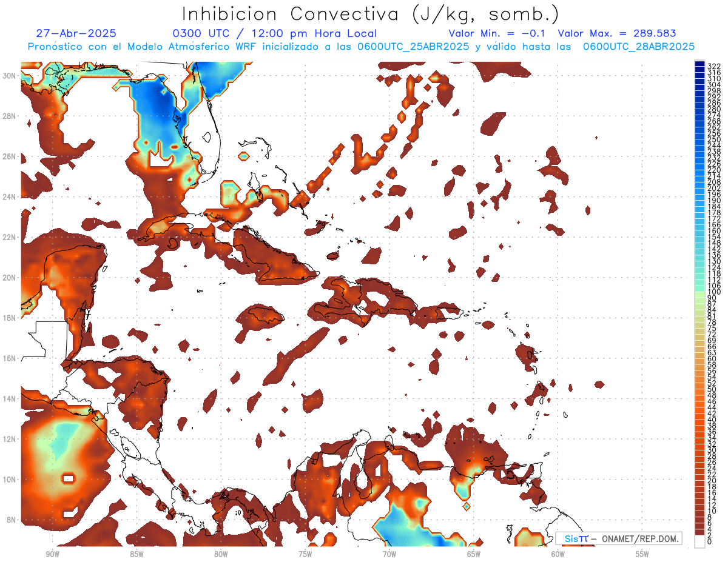Click the title 'Inhibicion Convectiva (J/kg, somb.)'
The image size is (728, 562).
(x=371, y=15)
